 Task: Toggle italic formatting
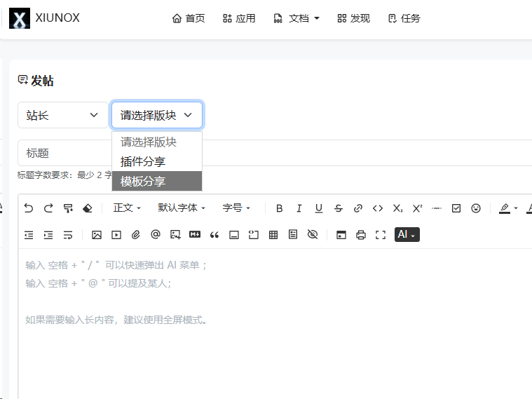[299, 208]
